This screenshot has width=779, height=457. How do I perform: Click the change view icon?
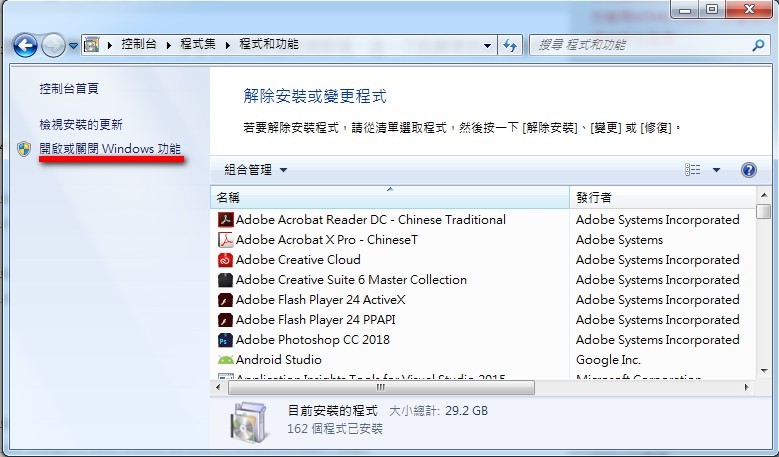tap(693, 170)
